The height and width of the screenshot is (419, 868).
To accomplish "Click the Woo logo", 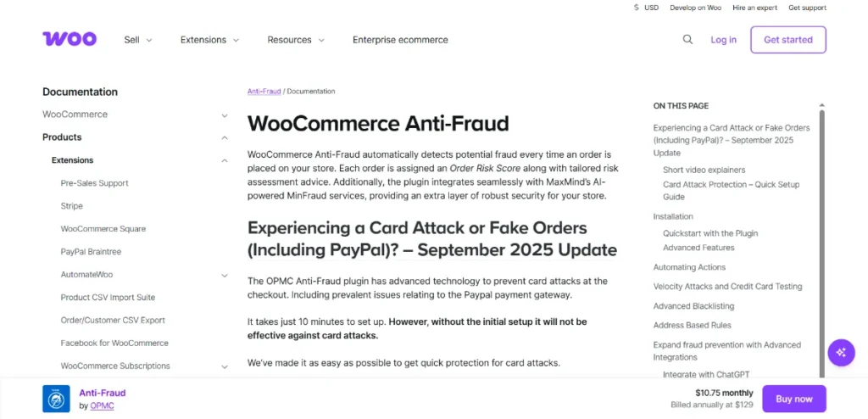I will [70, 39].
